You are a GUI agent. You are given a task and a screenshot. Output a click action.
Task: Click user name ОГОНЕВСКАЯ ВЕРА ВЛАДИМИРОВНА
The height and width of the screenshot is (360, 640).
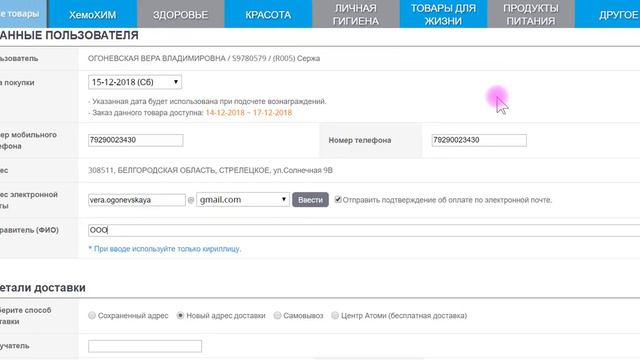156,58
